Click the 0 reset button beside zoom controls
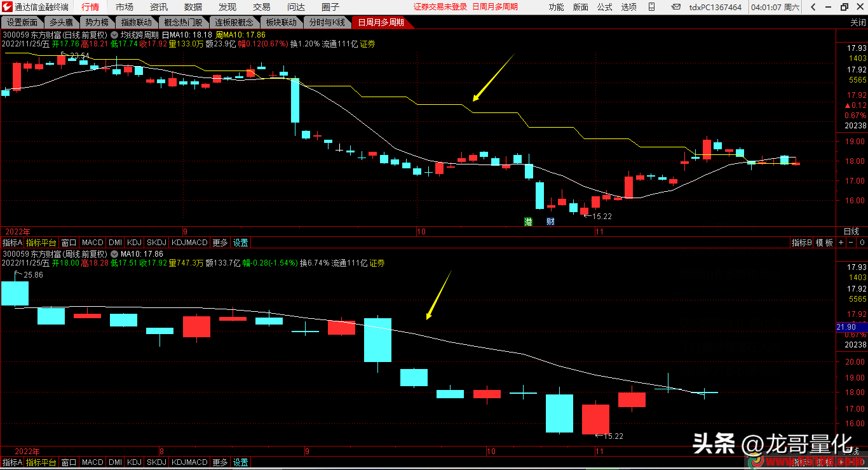 [862, 243]
